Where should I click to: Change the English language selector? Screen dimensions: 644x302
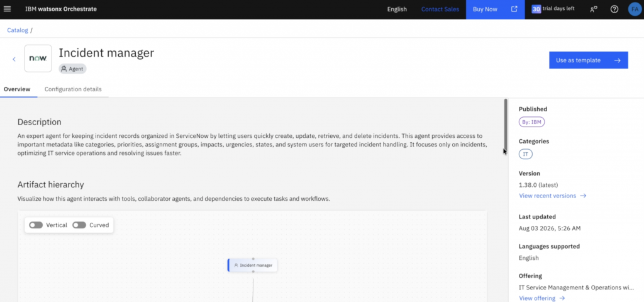[x=397, y=9]
